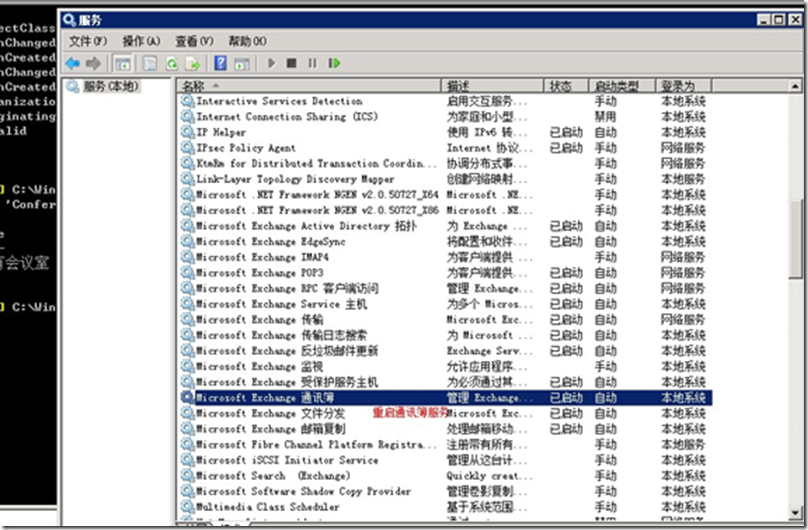
Task: Select the IP Helper service
Action: coord(221,132)
